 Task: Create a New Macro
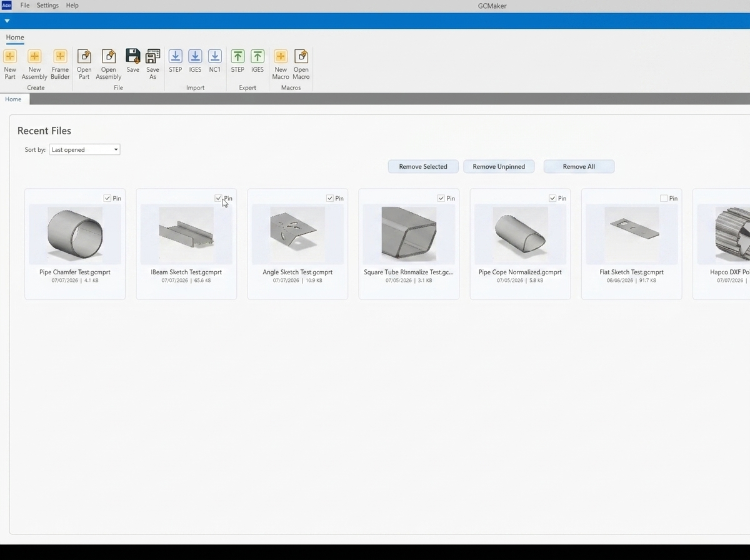[x=281, y=64]
